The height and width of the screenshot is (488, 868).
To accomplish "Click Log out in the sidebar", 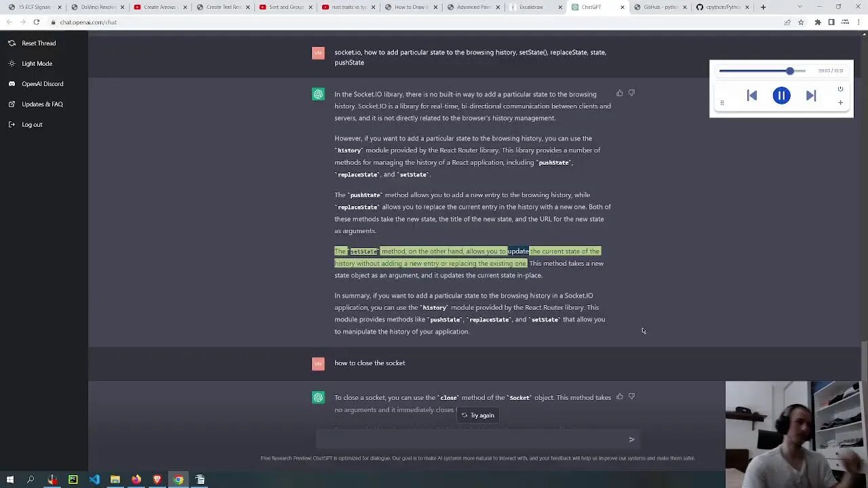I will (x=32, y=125).
